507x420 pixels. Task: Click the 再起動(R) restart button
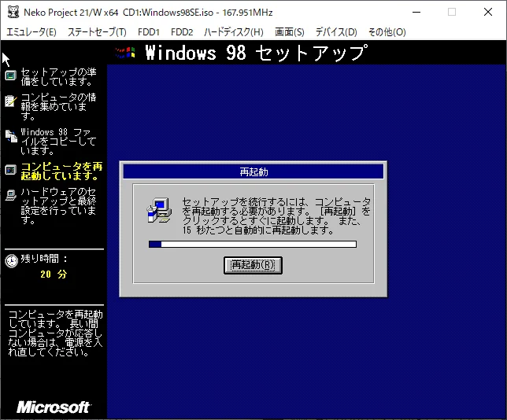click(x=253, y=265)
